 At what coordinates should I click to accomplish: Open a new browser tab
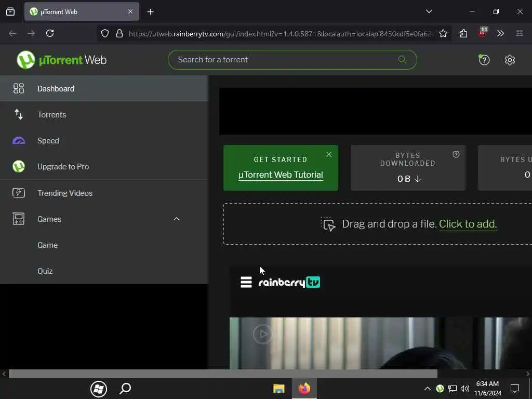(x=151, y=12)
